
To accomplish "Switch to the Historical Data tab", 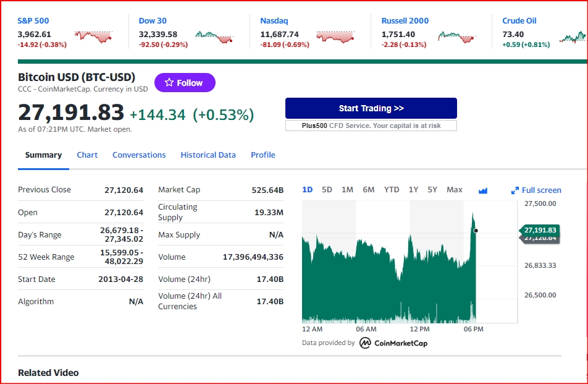I will [208, 155].
